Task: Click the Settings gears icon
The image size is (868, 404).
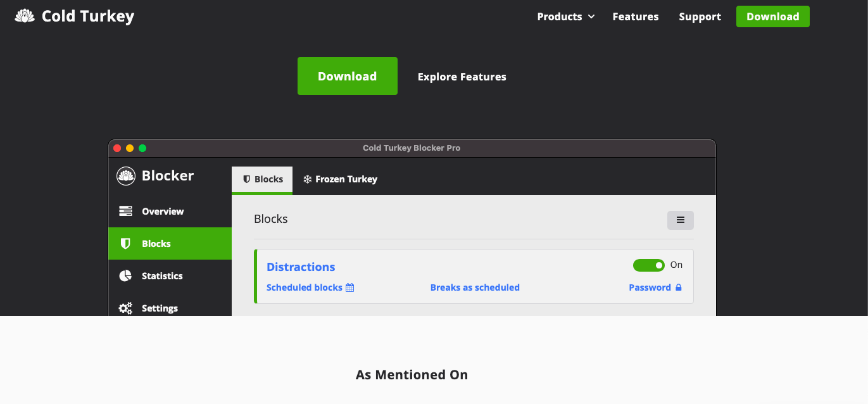Action: pos(125,308)
